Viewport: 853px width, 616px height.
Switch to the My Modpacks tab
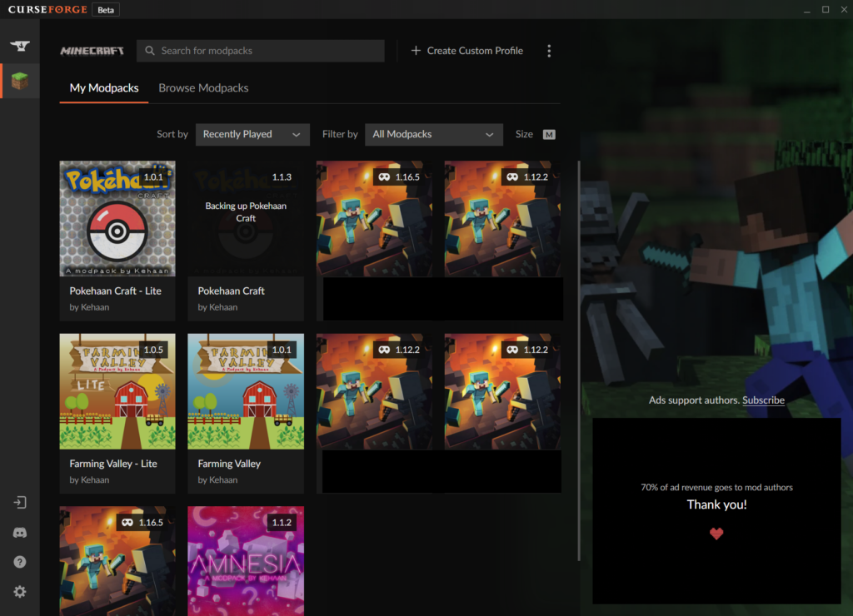(x=104, y=88)
